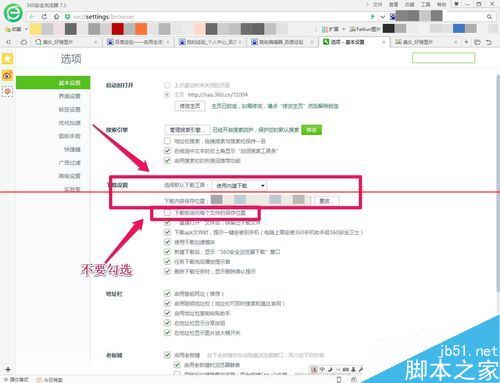Screen dimensions: 500x383
Task: Select 界面设置 in settings sidebar
Action: 70,96
